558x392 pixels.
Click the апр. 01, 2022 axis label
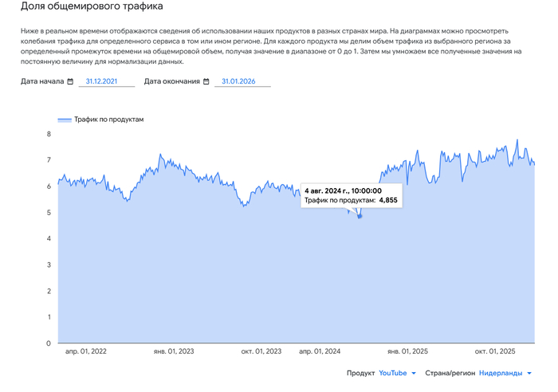point(86,351)
